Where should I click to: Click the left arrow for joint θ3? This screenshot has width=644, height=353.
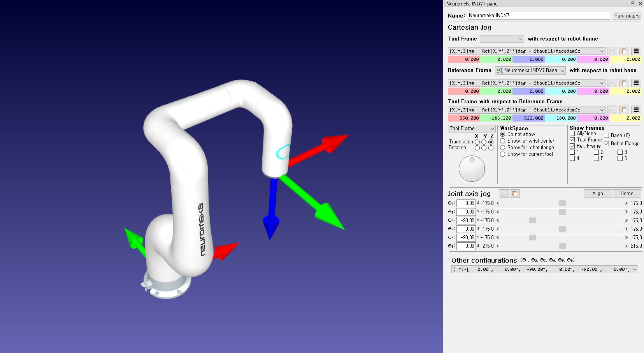(x=498, y=221)
